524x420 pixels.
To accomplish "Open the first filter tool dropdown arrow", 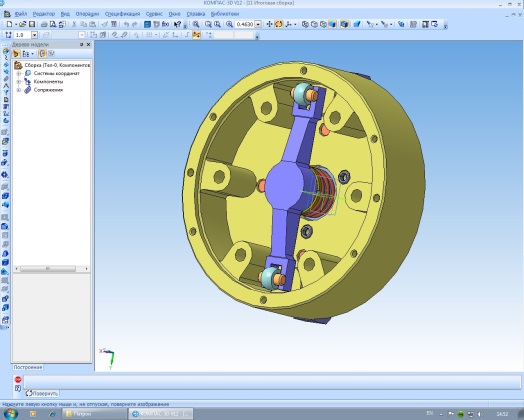I will [377, 24].
